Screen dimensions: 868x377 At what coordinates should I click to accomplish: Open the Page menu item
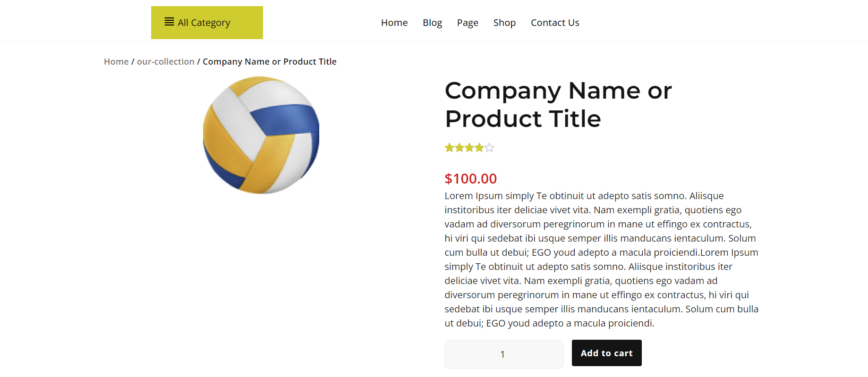[468, 23]
